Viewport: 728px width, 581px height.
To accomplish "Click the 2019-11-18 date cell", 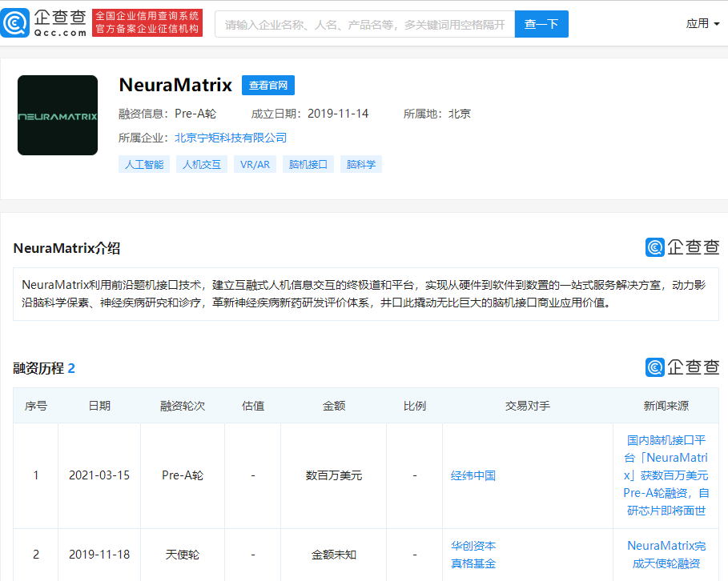I will click(x=99, y=555).
